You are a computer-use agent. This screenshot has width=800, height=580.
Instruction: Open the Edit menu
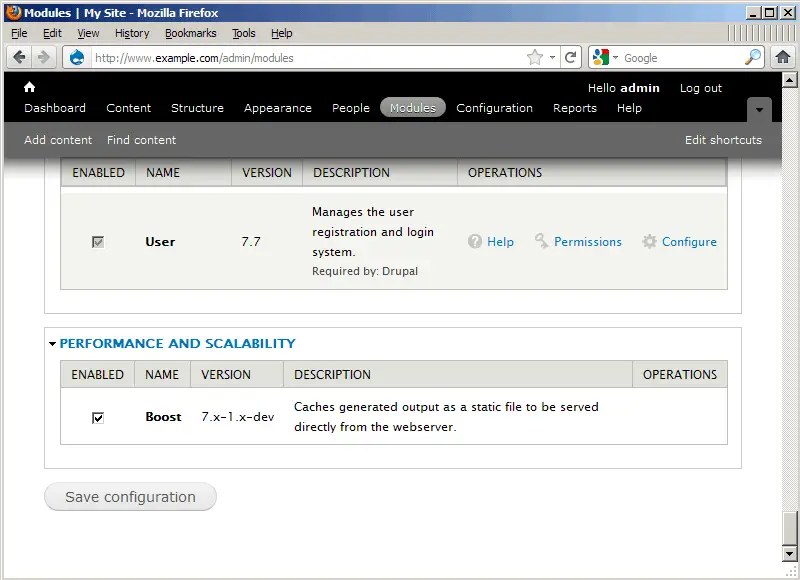coord(52,33)
